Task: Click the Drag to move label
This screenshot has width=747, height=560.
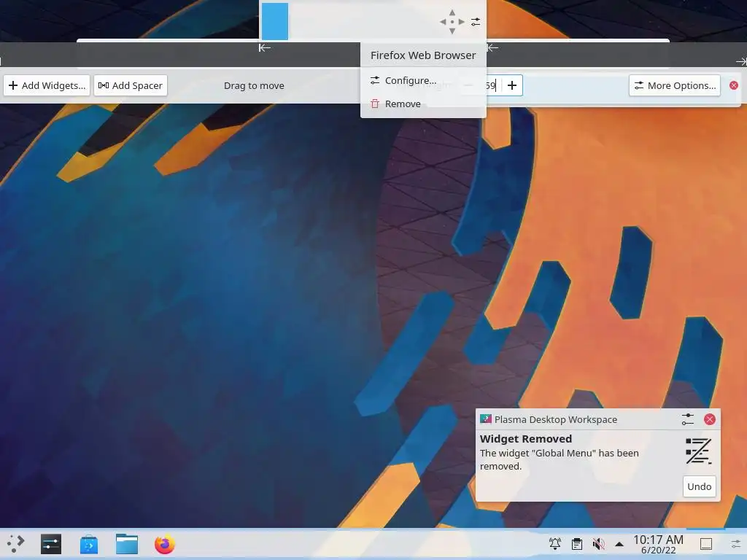Action: (x=254, y=86)
